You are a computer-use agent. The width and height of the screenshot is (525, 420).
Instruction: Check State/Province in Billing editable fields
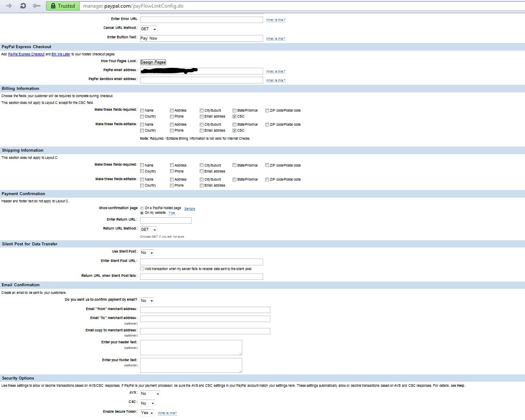point(235,124)
